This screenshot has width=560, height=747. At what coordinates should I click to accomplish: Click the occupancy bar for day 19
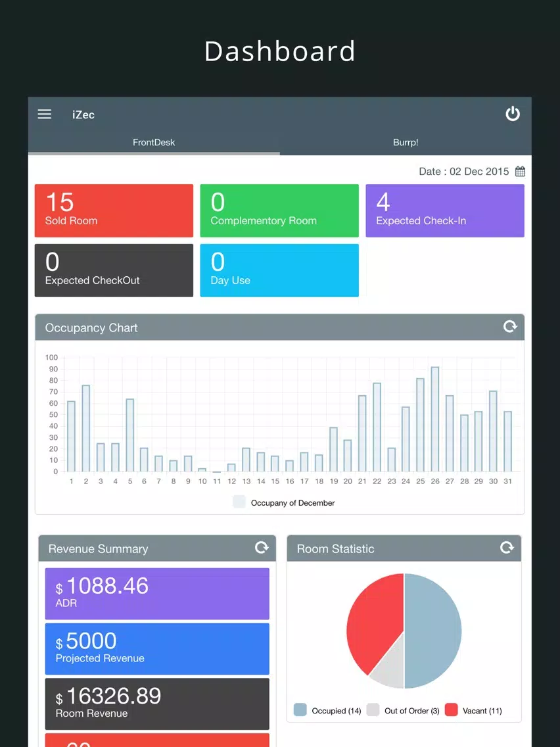coord(333,450)
